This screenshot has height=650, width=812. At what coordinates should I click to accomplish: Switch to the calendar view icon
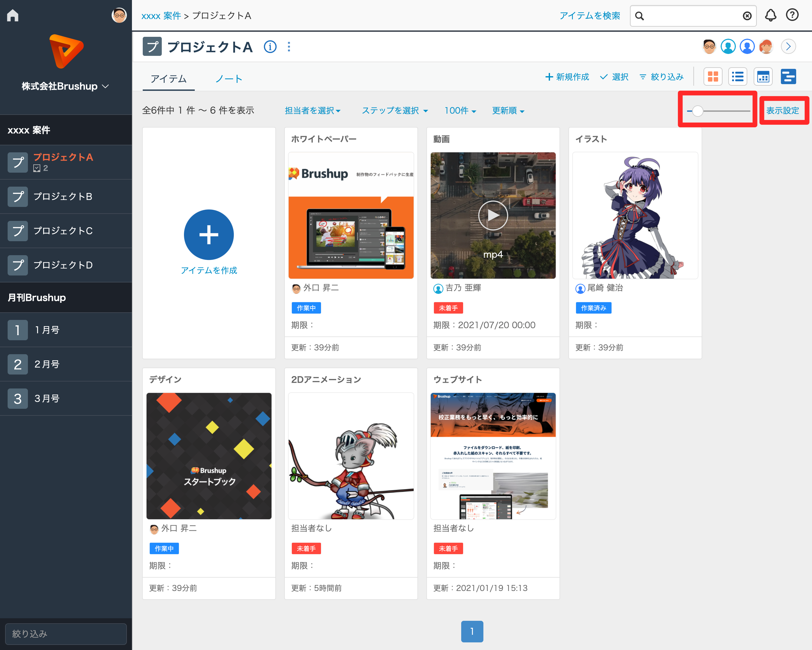coord(763,77)
